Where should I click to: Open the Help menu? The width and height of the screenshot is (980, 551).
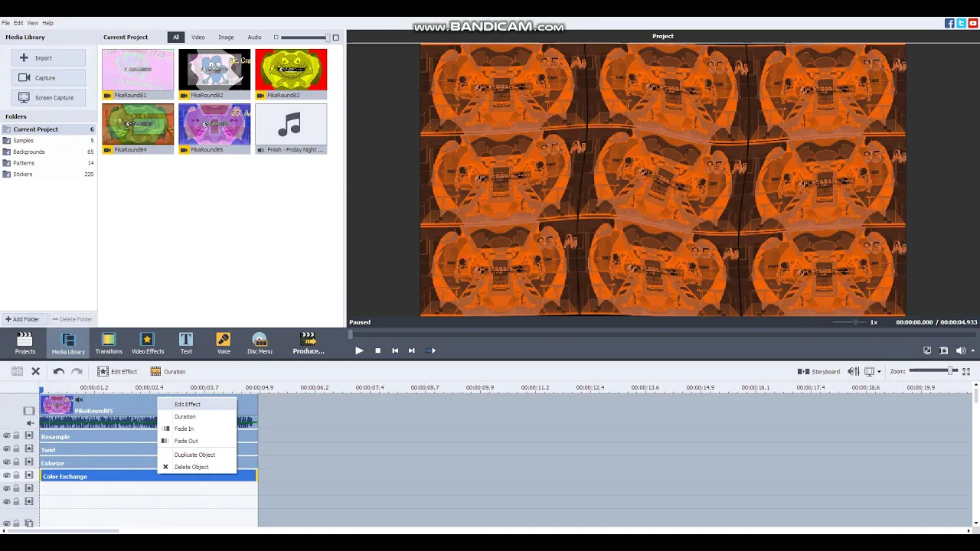(48, 23)
